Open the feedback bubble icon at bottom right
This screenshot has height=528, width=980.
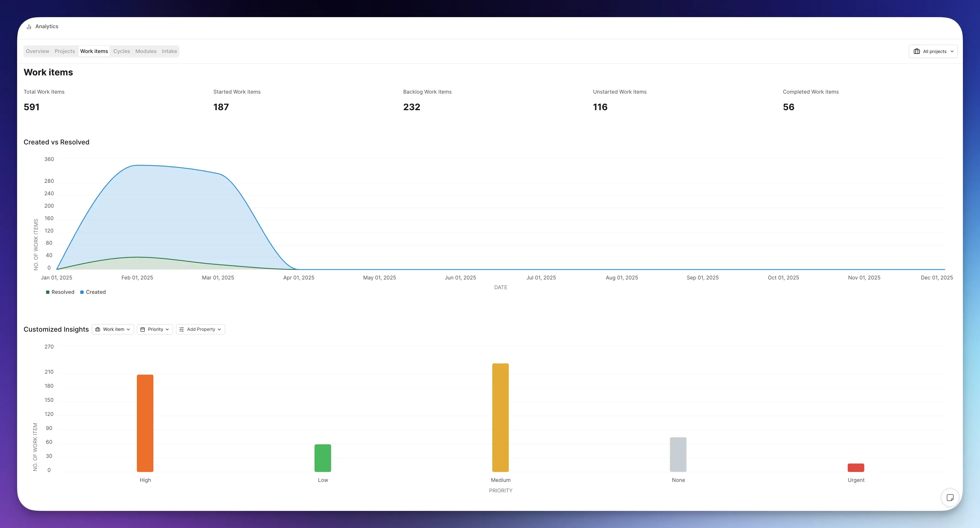tap(950, 498)
